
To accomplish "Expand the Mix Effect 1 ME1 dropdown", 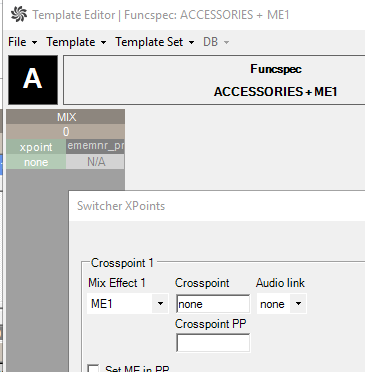I will pyautogui.click(x=128, y=304).
